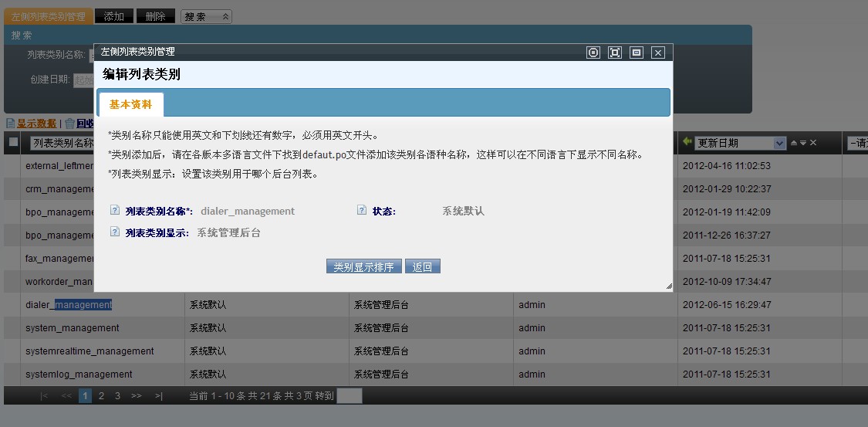Click the first circular icon in dialog title bar
The image size is (868, 427).
593,53
